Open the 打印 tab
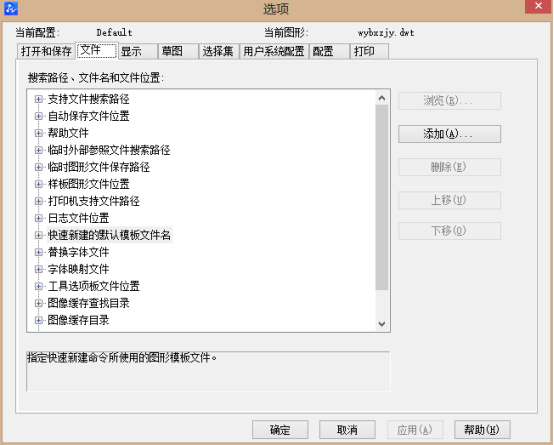The width and height of the screenshot is (554, 445). click(369, 51)
